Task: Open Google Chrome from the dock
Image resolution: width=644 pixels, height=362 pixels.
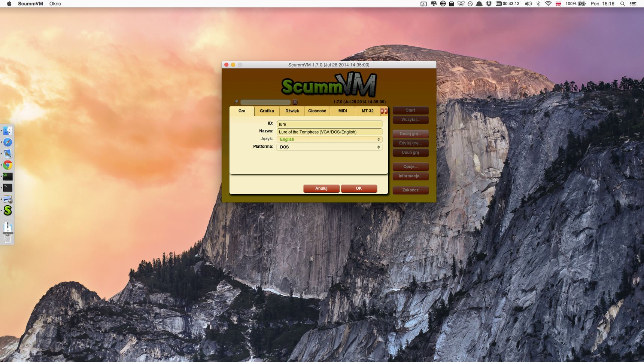Action: (7, 165)
